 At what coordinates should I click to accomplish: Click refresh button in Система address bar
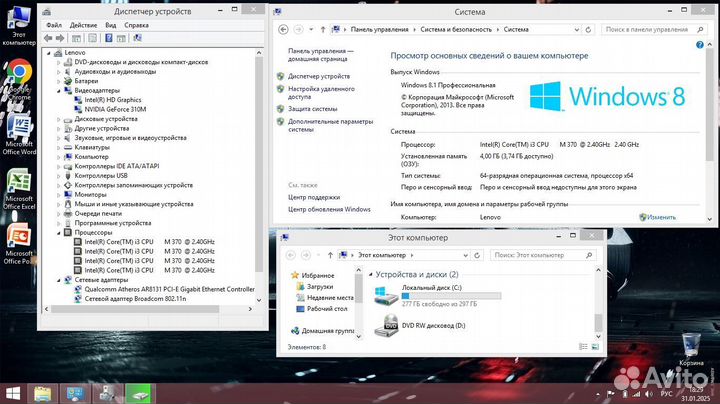point(588,29)
